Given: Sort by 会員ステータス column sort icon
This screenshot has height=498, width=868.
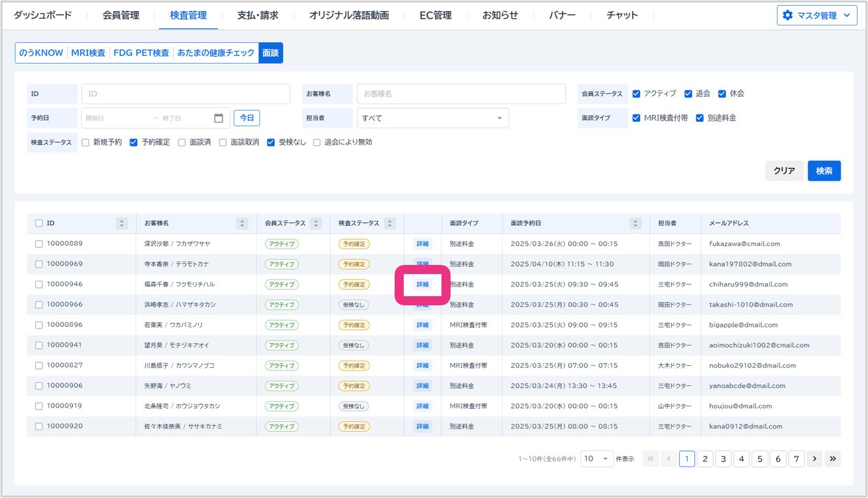Looking at the screenshot, I should [x=316, y=223].
